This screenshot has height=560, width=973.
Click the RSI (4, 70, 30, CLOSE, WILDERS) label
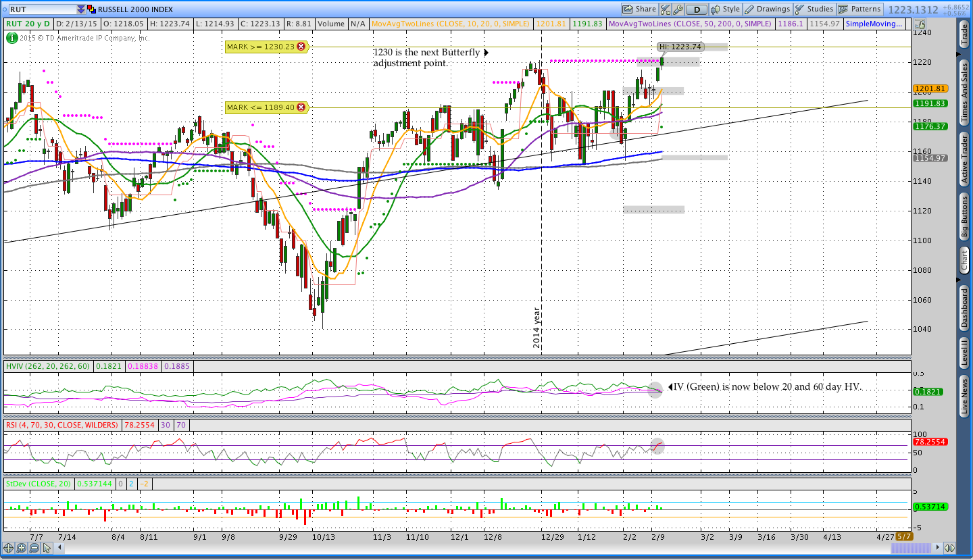61,425
